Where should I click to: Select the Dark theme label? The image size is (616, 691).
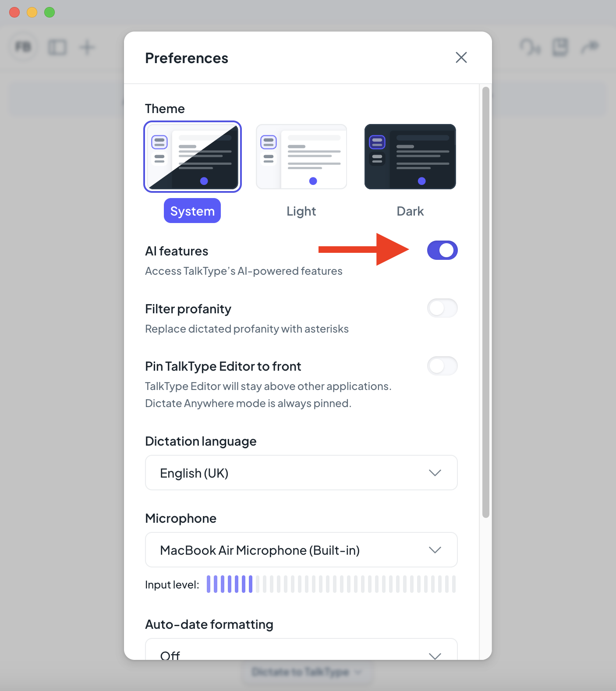coord(410,211)
